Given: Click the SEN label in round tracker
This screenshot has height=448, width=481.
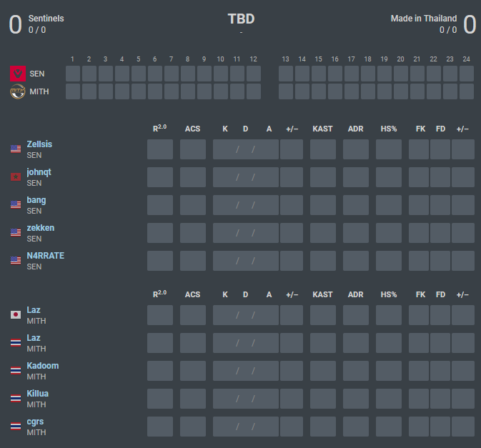Looking at the screenshot, I should (x=37, y=74).
